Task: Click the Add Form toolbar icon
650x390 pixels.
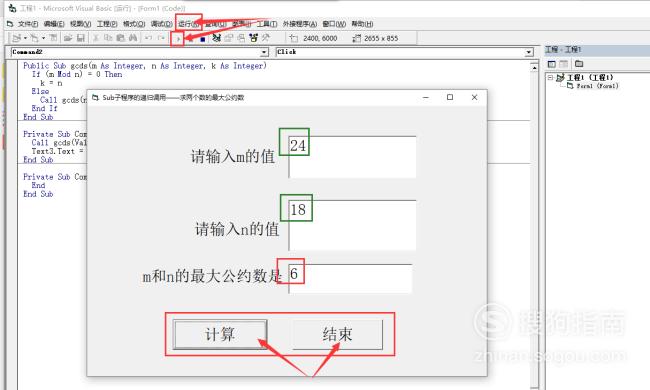Action: (x=34, y=38)
